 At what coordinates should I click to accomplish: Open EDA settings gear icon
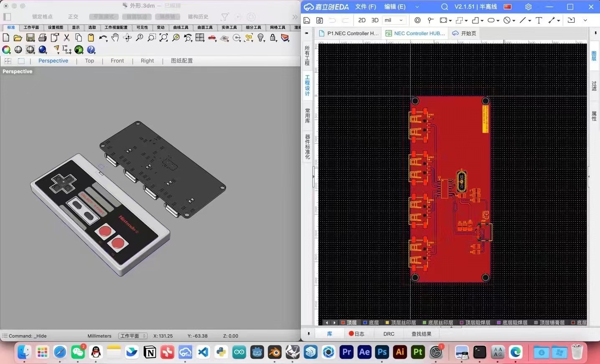coord(528,7)
